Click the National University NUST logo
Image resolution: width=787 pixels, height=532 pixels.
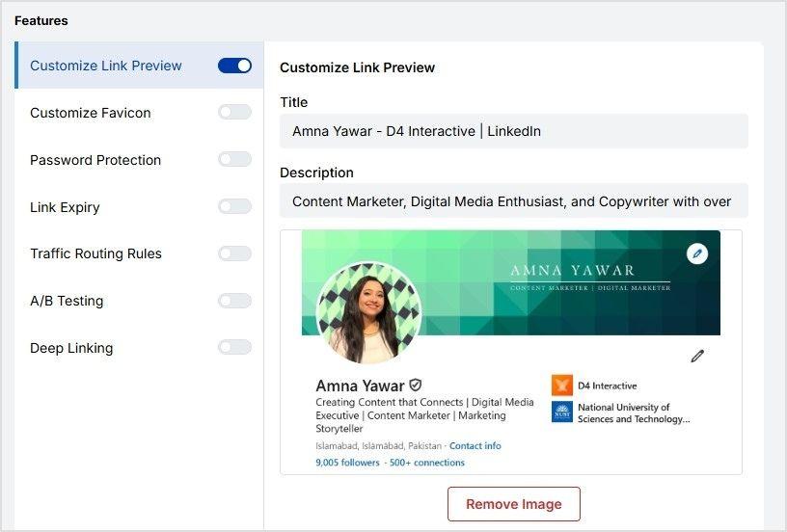[x=561, y=412]
